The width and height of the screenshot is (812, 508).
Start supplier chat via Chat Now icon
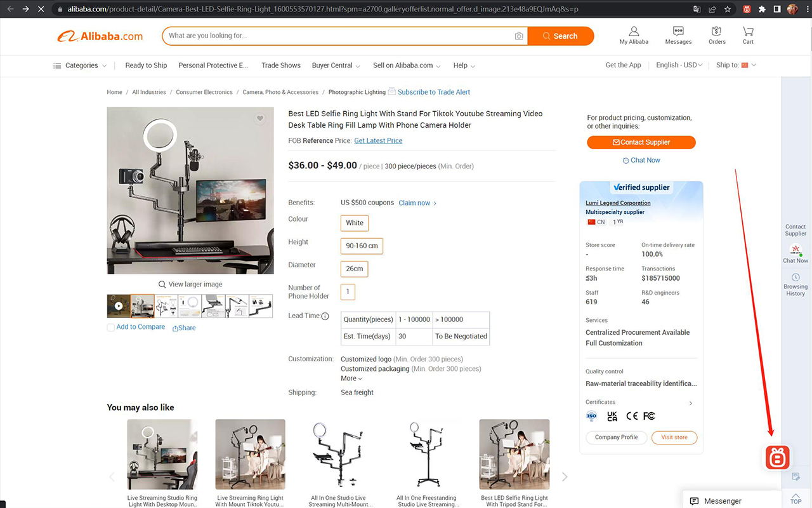pyautogui.click(x=795, y=253)
